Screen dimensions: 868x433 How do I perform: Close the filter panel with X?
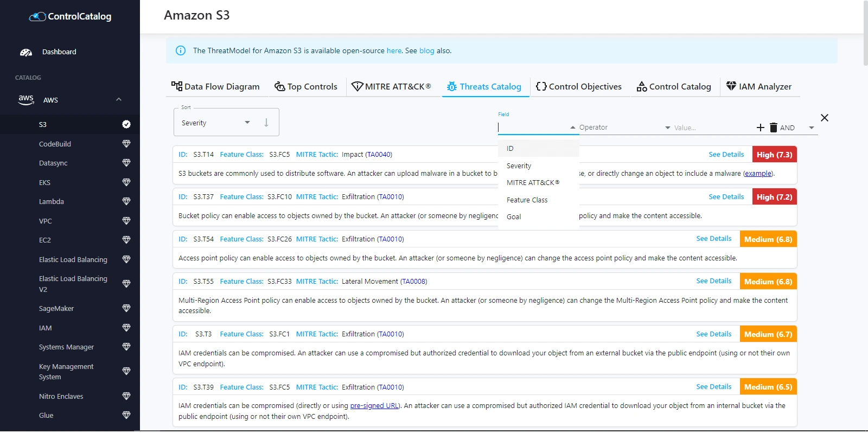(x=825, y=118)
